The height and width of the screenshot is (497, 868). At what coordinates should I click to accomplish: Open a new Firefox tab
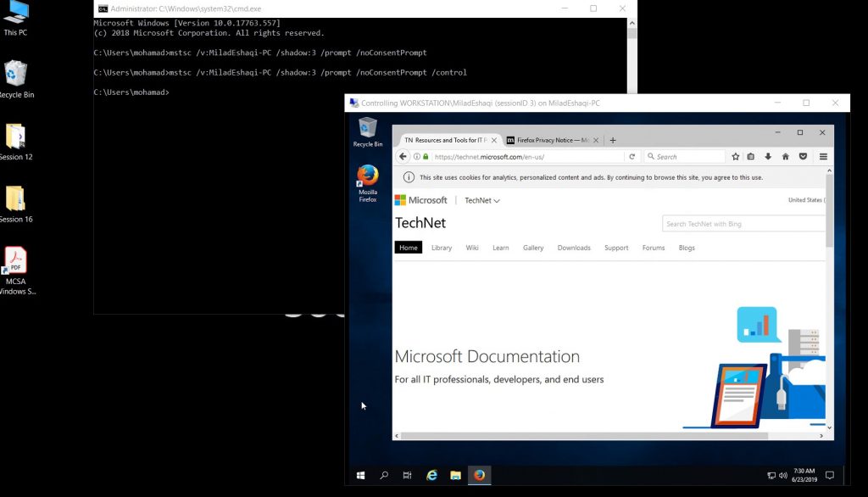point(613,140)
